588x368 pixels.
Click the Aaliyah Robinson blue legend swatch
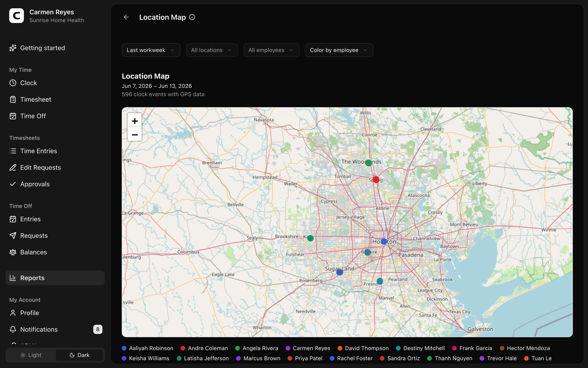pyautogui.click(x=124, y=348)
